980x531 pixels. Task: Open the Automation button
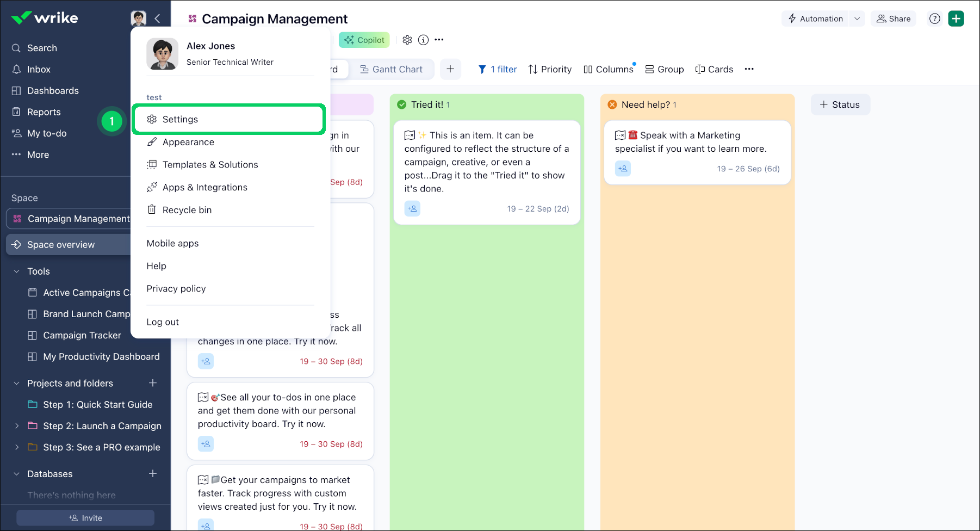[x=815, y=18]
